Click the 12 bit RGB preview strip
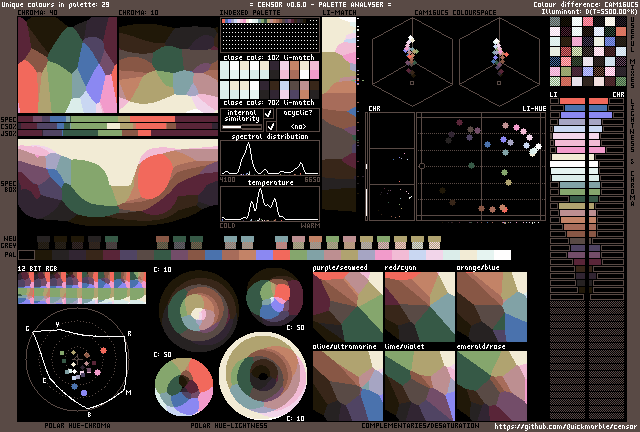The height and width of the screenshot is (432, 640). tap(80, 289)
